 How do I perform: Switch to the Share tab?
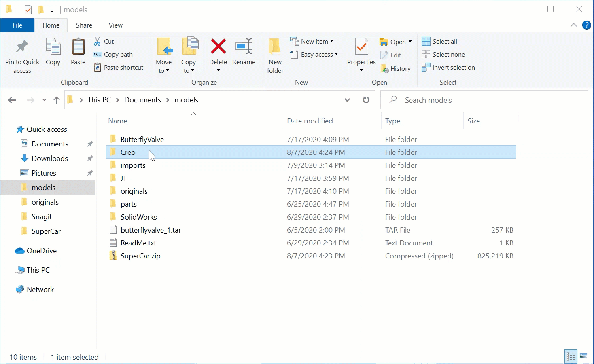click(x=84, y=25)
